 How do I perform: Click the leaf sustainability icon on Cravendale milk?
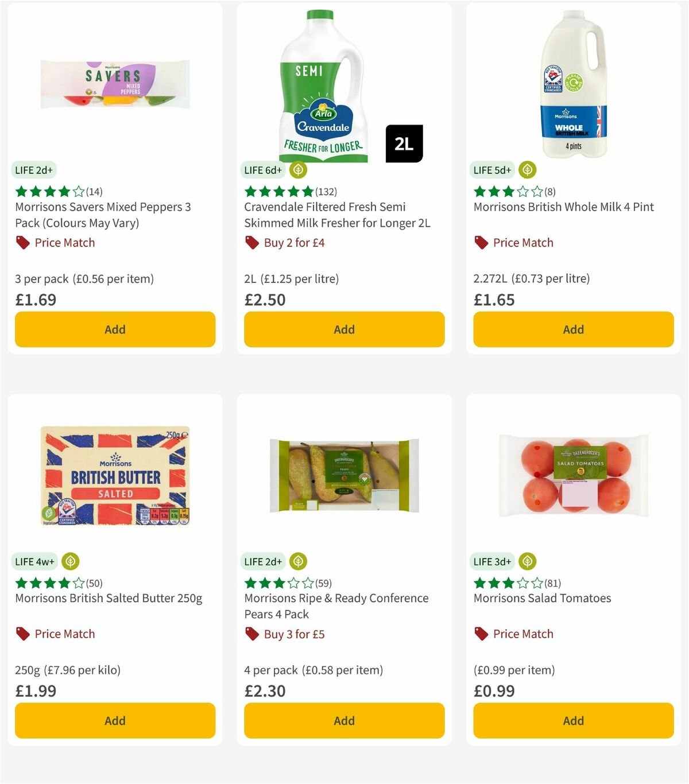pos(297,170)
